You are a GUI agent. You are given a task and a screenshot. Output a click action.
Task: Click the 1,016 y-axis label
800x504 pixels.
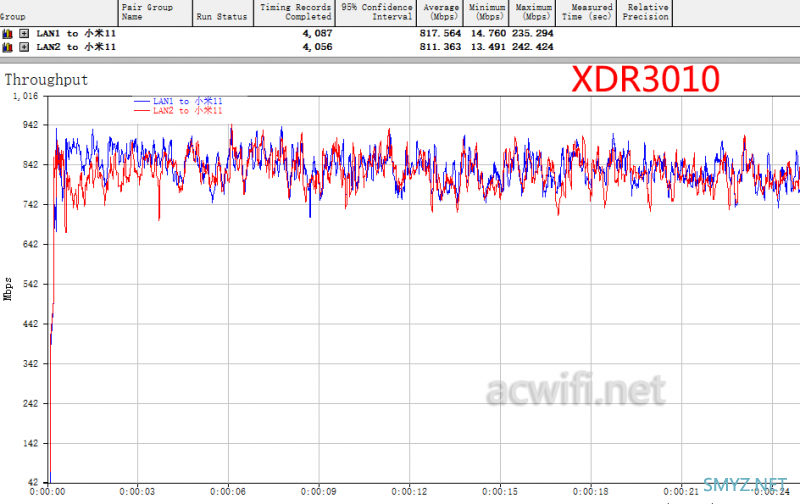pyautogui.click(x=25, y=96)
